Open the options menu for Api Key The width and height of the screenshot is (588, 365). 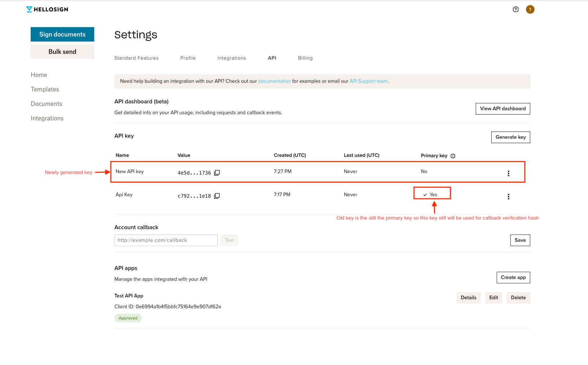point(508,196)
